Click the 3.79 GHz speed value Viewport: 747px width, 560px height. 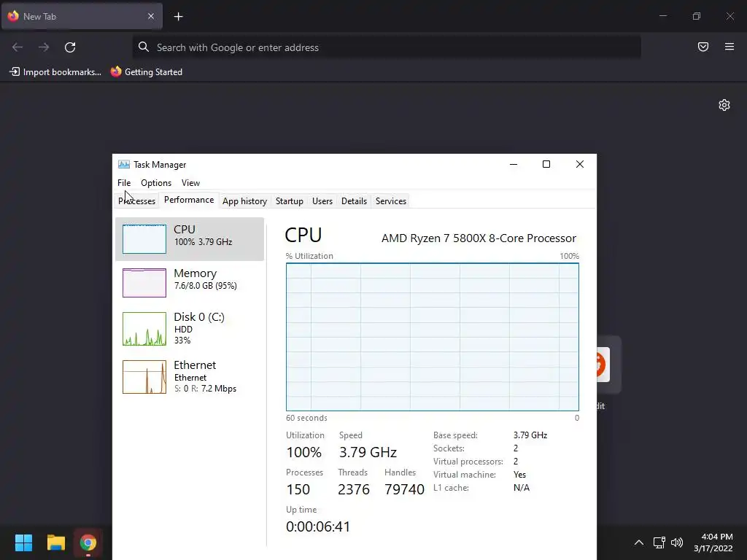368,452
